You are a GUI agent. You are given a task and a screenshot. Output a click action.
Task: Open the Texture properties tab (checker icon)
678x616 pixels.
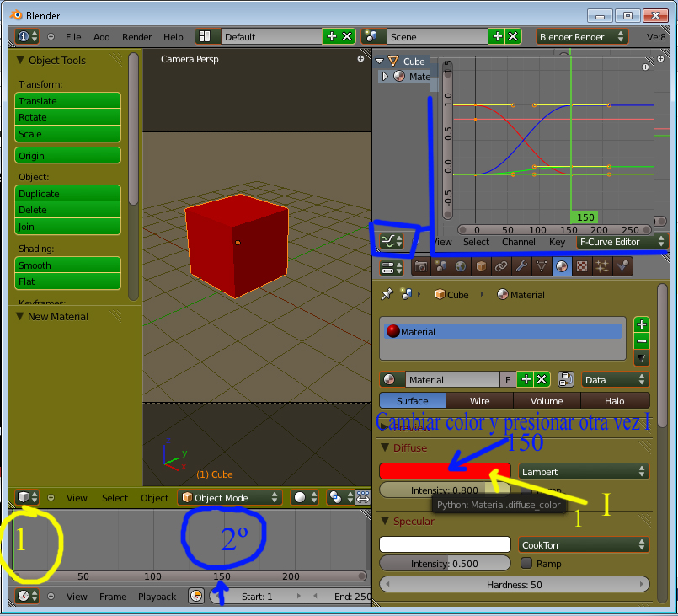[582, 266]
